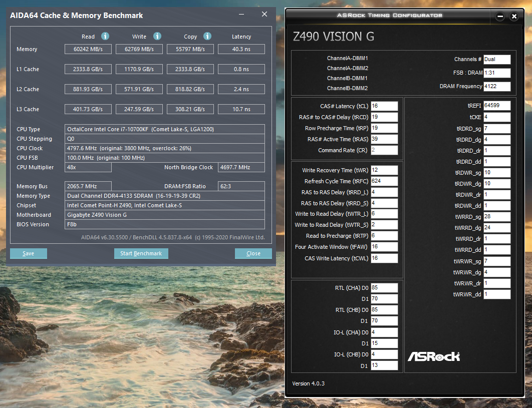Click the Channels # Dual field

(x=497, y=60)
